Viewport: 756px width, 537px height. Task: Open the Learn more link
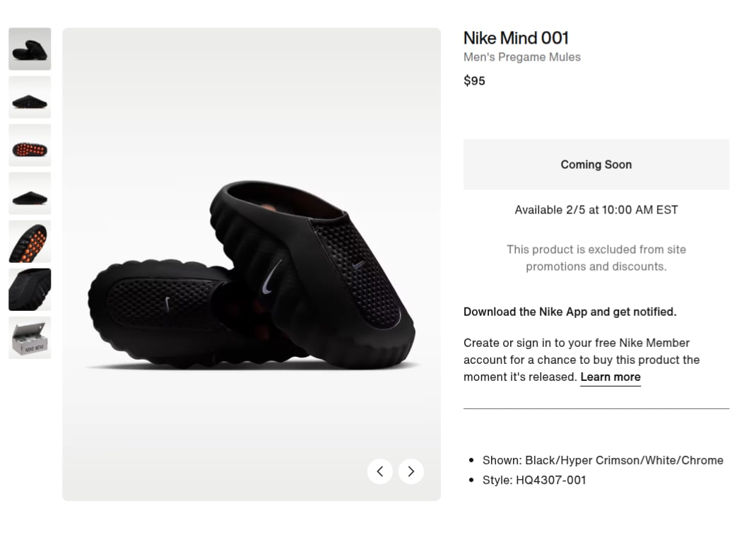point(610,377)
